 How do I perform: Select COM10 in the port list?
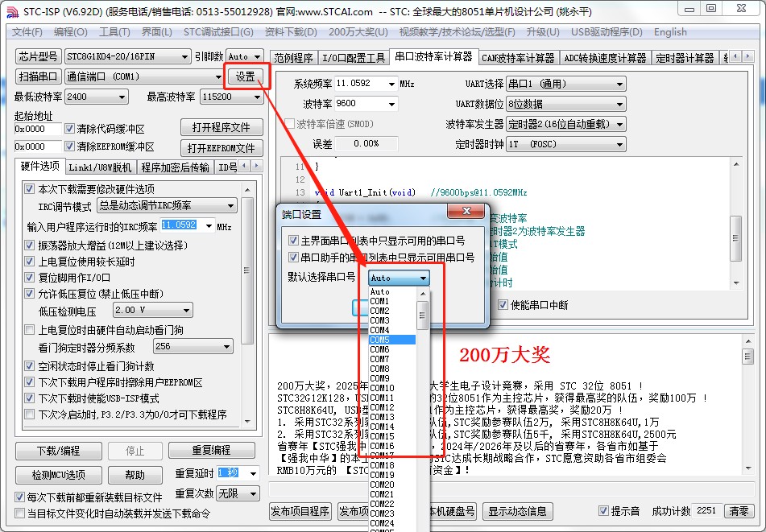coord(392,388)
